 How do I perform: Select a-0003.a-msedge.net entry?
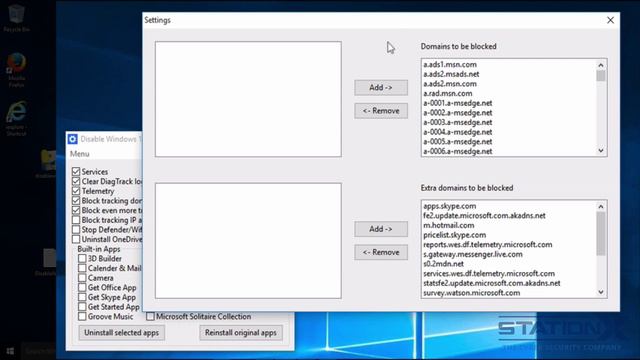[458, 122]
